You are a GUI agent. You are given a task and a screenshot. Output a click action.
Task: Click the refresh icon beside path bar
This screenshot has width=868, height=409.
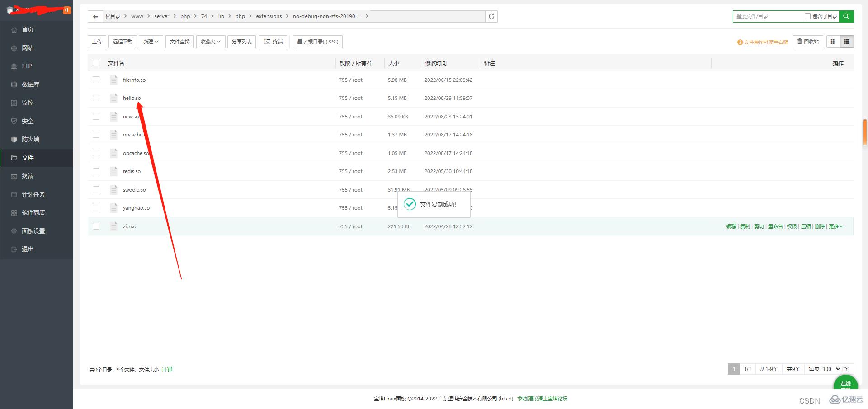pos(491,16)
